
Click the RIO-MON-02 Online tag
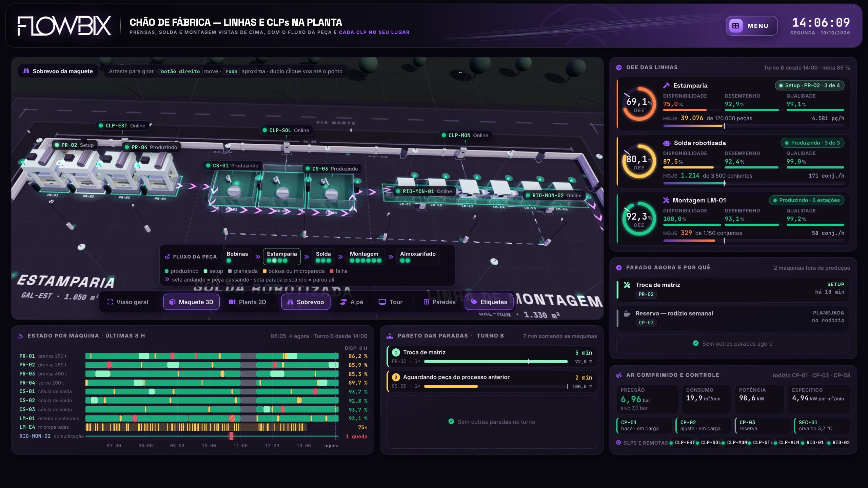point(554,196)
